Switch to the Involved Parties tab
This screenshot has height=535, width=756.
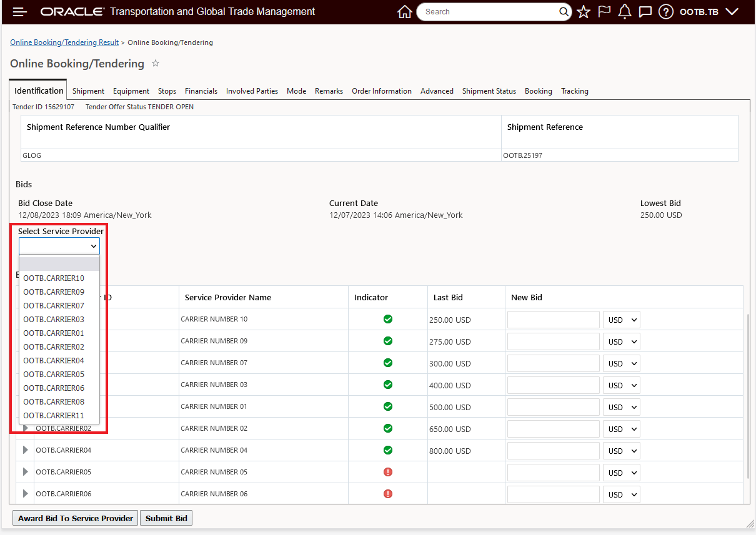(x=252, y=91)
